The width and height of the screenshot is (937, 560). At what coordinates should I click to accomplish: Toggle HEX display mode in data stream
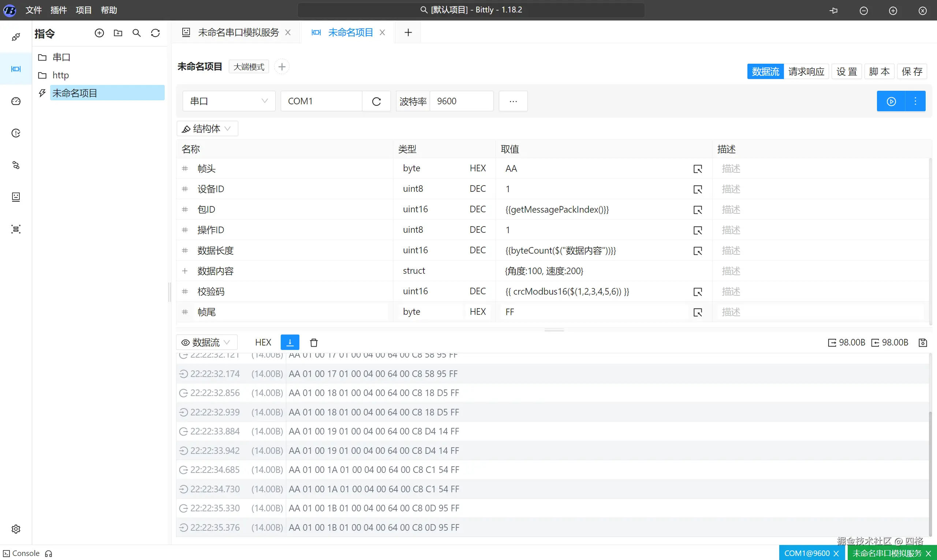[x=263, y=342]
